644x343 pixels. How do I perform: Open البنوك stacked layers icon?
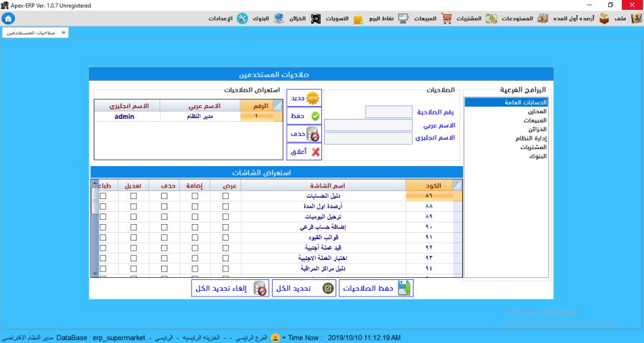(x=279, y=19)
